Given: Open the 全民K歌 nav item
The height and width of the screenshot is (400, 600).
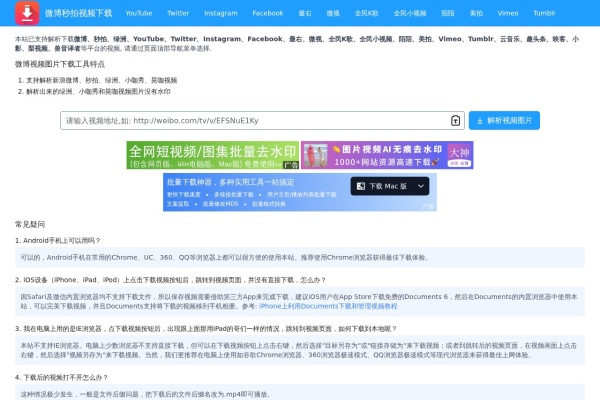Looking at the screenshot, I should point(366,13).
